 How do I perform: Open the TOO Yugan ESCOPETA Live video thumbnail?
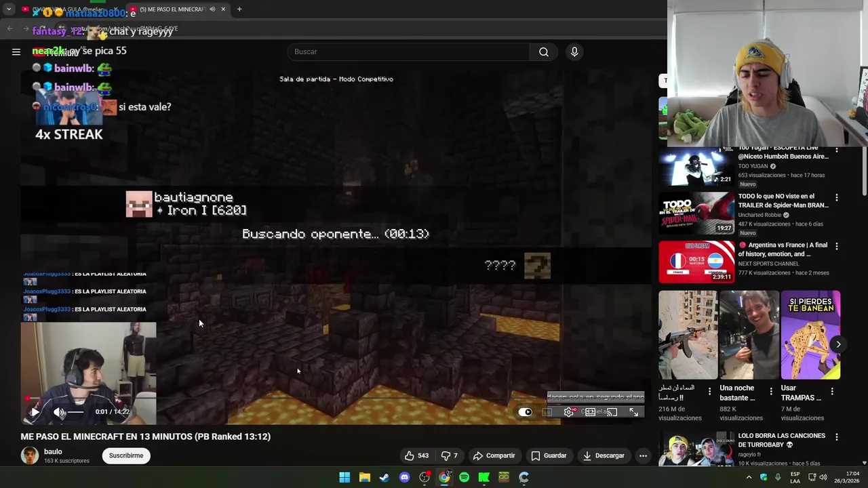click(696, 166)
